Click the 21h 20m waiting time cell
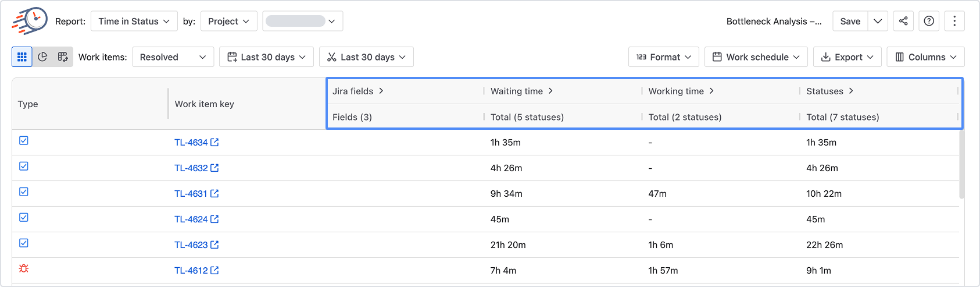Viewport: 980px width, 287px height. pyautogui.click(x=508, y=245)
